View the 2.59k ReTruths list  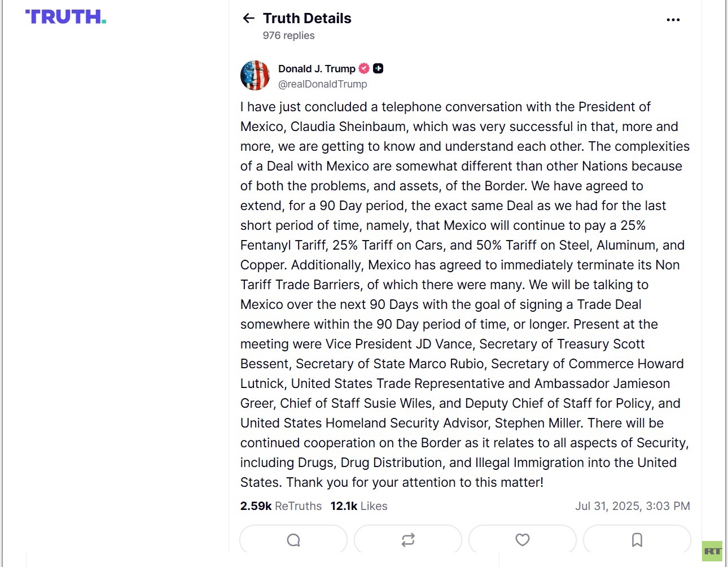(x=281, y=506)
